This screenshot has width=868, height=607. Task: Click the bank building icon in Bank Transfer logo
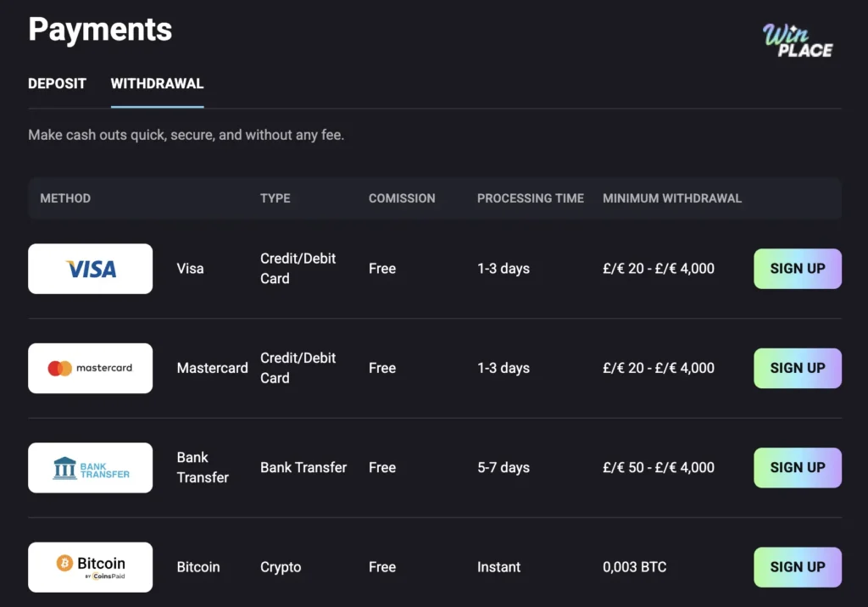pos(65,467)
